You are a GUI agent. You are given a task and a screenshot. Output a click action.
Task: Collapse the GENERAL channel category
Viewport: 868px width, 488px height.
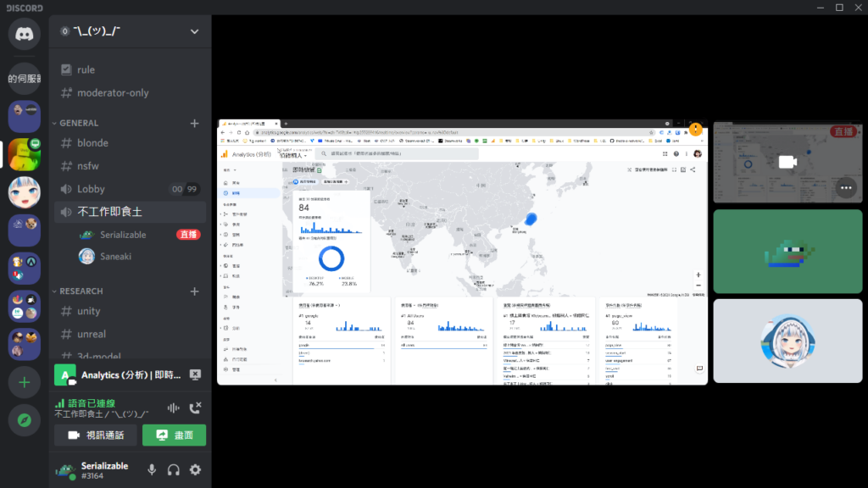79,123
